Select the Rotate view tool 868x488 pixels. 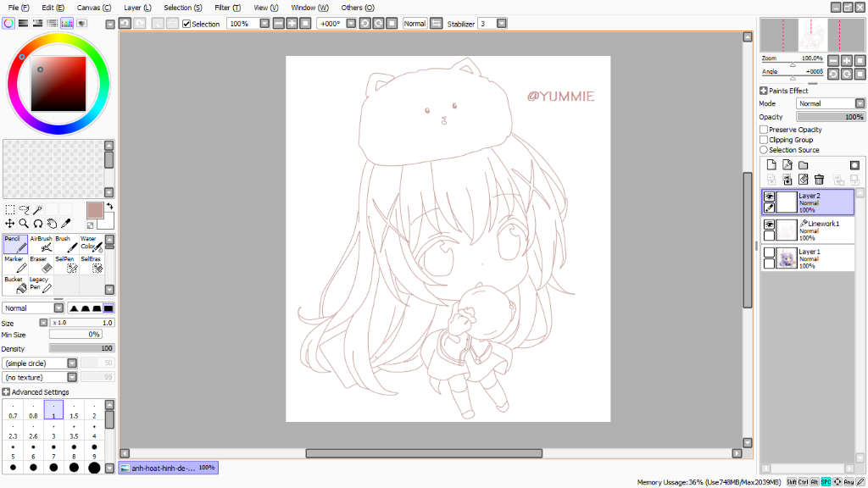(37, 224)
